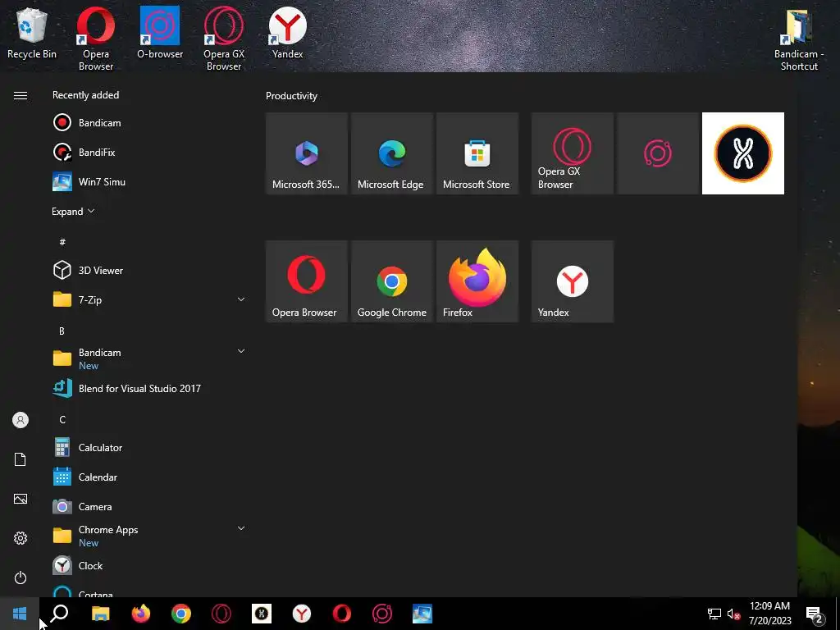Launch the Microsoft Edge tile
This screenshot has width=840, height=630.
pos(391,153)
